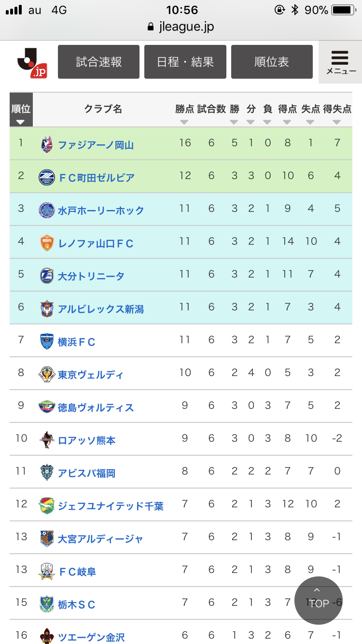Tap the FC町田ゼルビア club emblem

pos(47,177)
